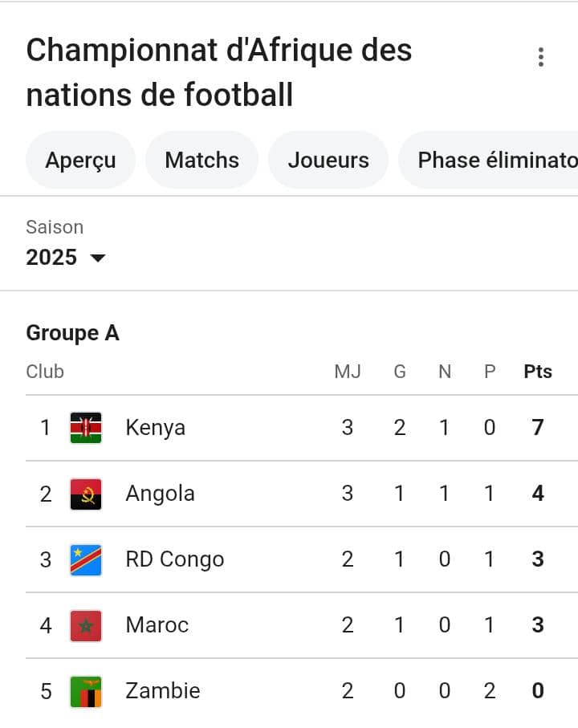This screenshot has width=578, height=728.
Task: Click the Kenya flag icon
Action: tap(86, 428)
